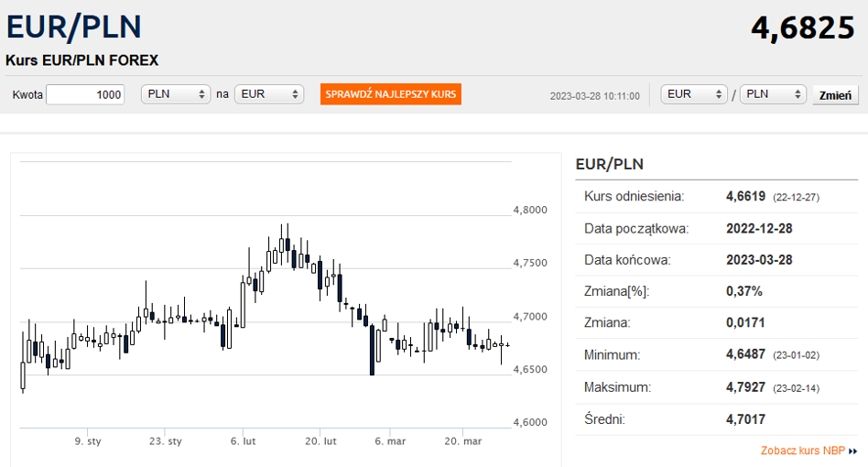Click the Minimum value 4,6487
868x467 pixels.
point(745,354)
